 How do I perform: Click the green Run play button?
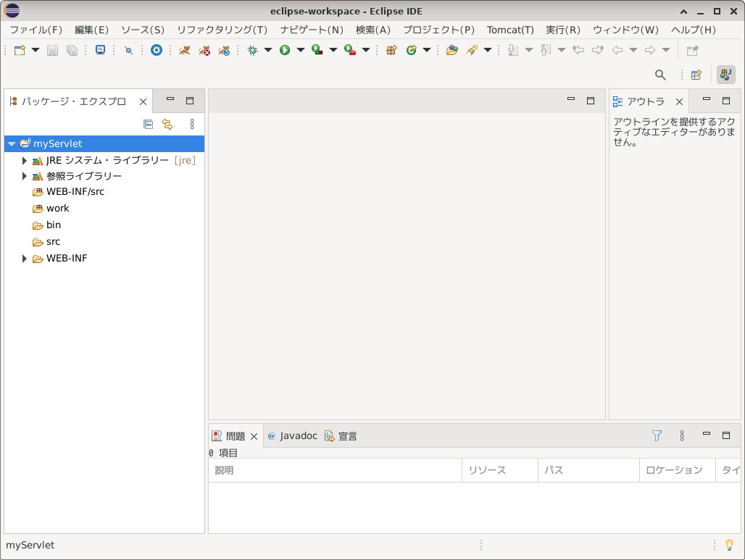coord(285,50)
